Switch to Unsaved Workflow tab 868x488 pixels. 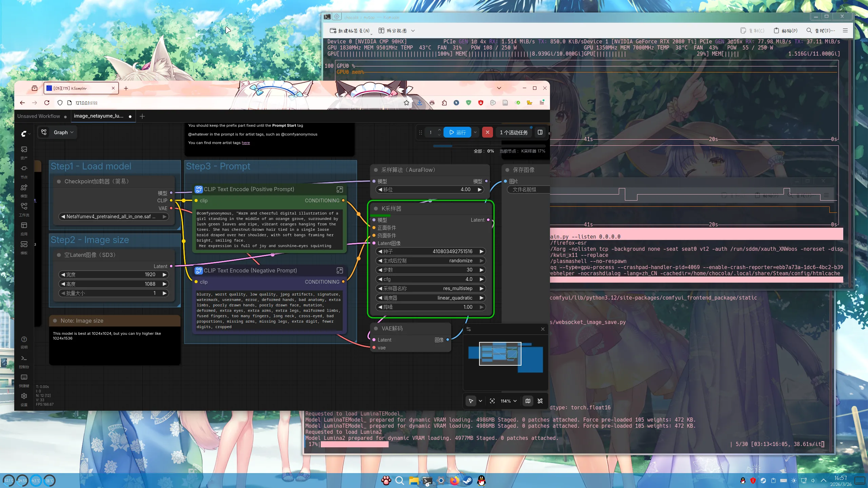39,116
